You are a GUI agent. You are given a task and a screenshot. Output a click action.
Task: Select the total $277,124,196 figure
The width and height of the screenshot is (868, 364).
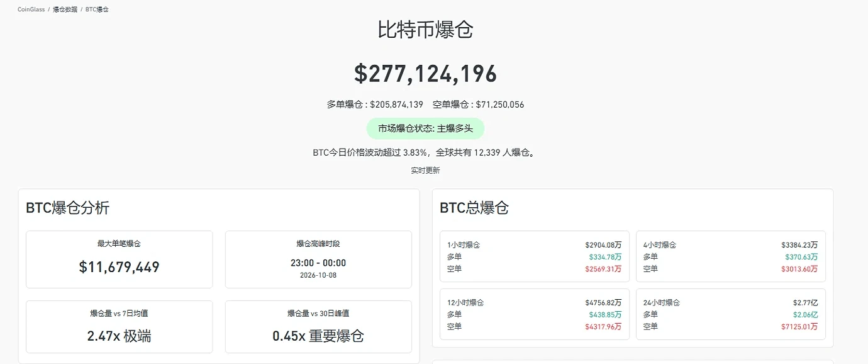pos(425,74)
